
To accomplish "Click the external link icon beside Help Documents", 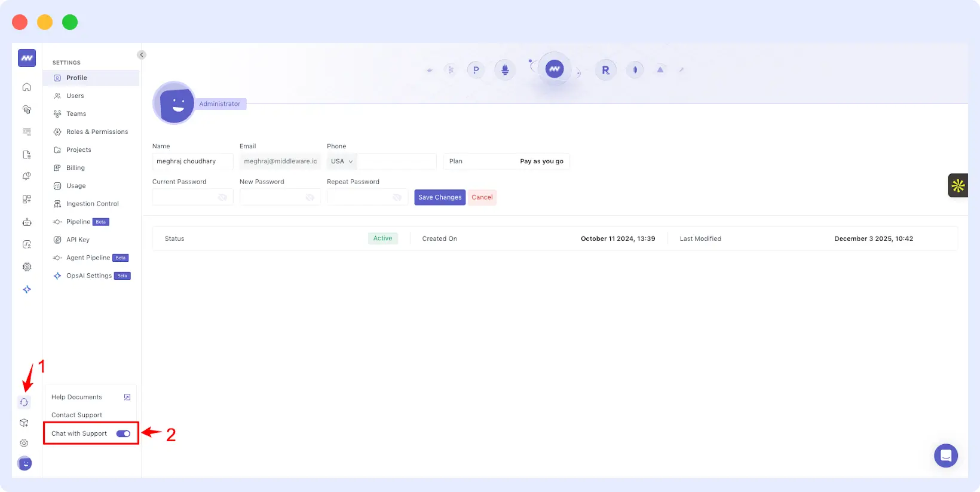I will click(127, 397).
